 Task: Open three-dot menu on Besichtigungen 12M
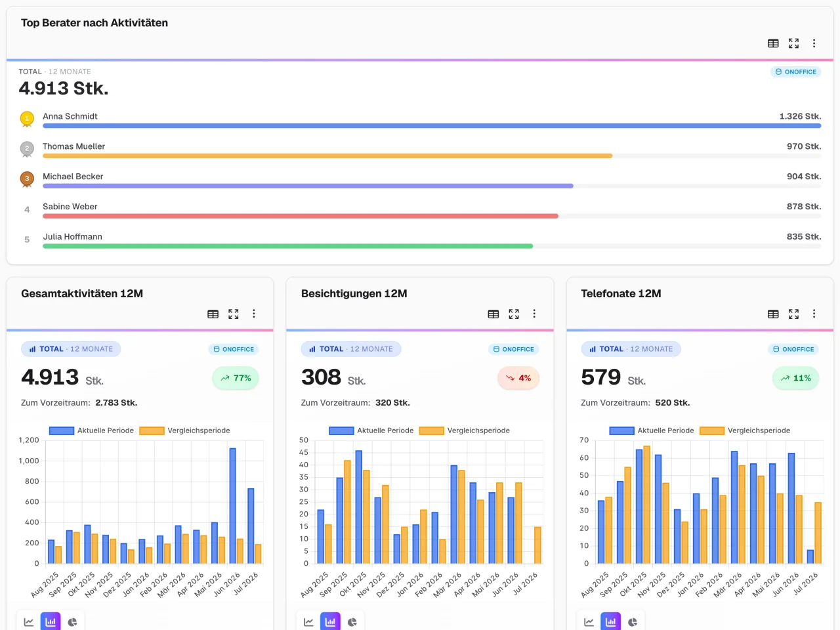tap(534, 314)
